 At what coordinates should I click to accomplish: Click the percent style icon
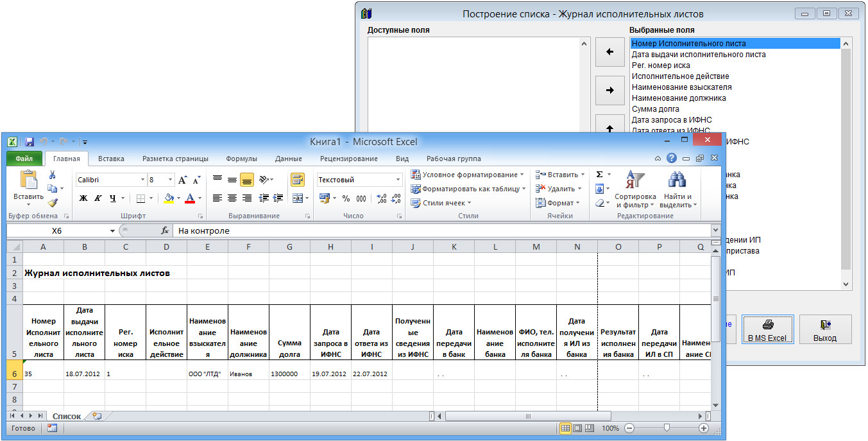click(346, 198)
